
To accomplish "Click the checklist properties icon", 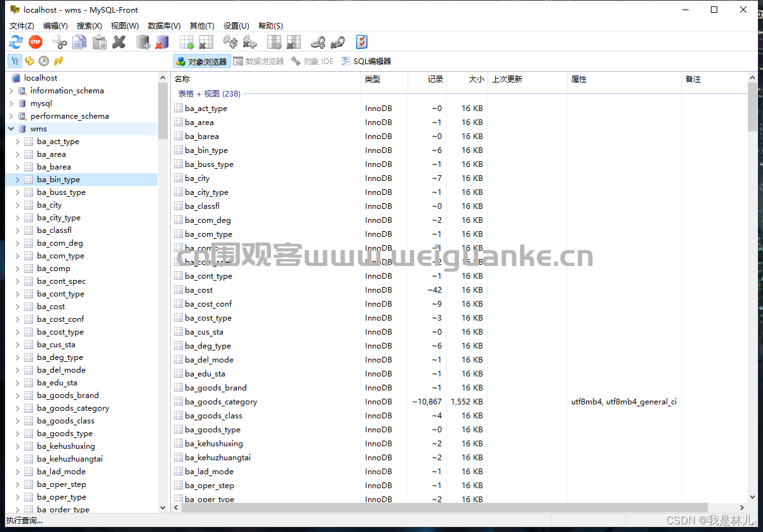I will pos(362,43).
